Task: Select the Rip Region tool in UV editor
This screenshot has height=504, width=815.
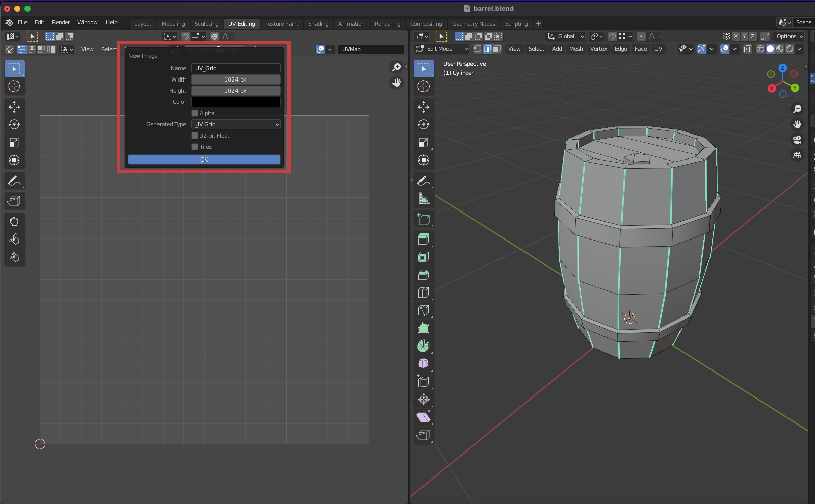Action: click(14, 201)
